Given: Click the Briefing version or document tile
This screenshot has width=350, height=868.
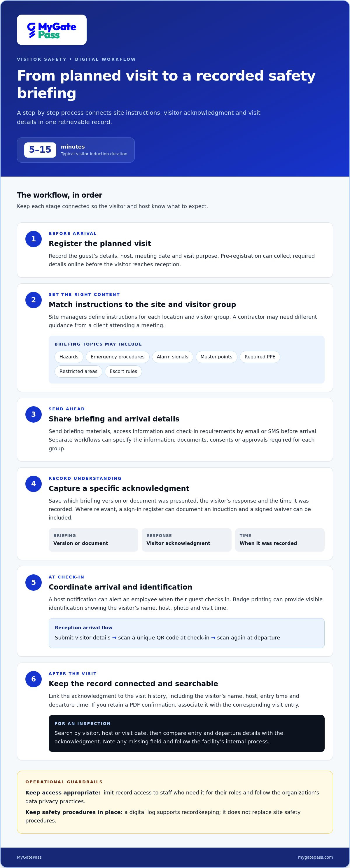Looking at the screenshot, I should (93, 540).
